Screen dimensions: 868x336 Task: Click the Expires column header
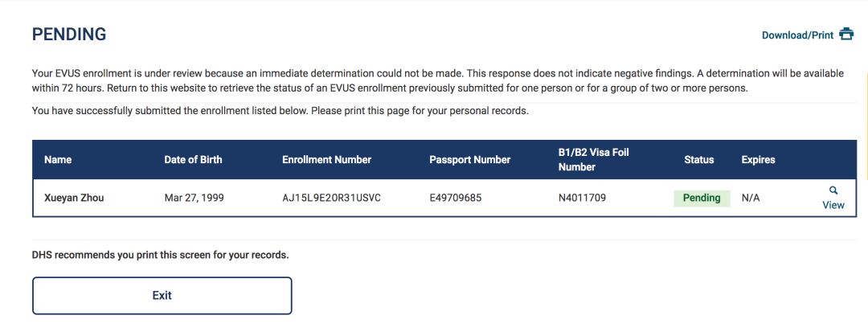tap(758, 159)
